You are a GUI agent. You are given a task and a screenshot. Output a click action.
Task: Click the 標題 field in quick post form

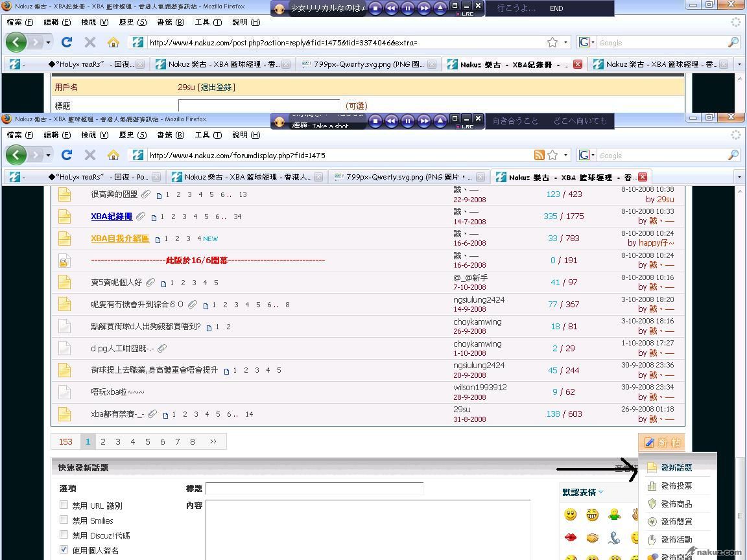point(314,489)
